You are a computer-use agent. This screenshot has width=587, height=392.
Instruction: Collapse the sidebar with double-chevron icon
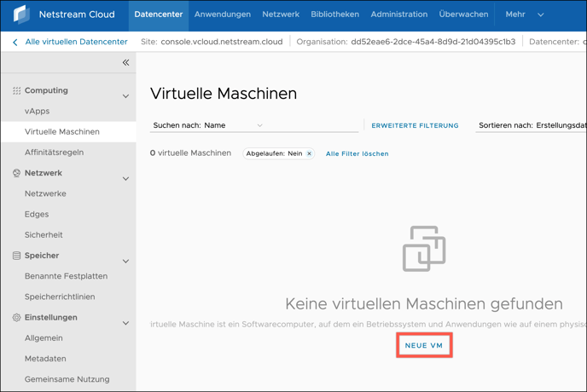(x=125, y=62)
